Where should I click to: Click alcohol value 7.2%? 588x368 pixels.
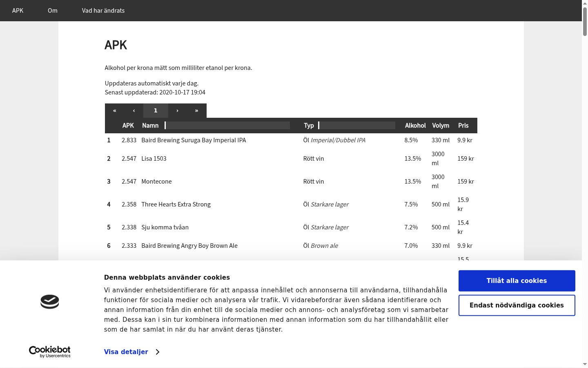point(411,227)
